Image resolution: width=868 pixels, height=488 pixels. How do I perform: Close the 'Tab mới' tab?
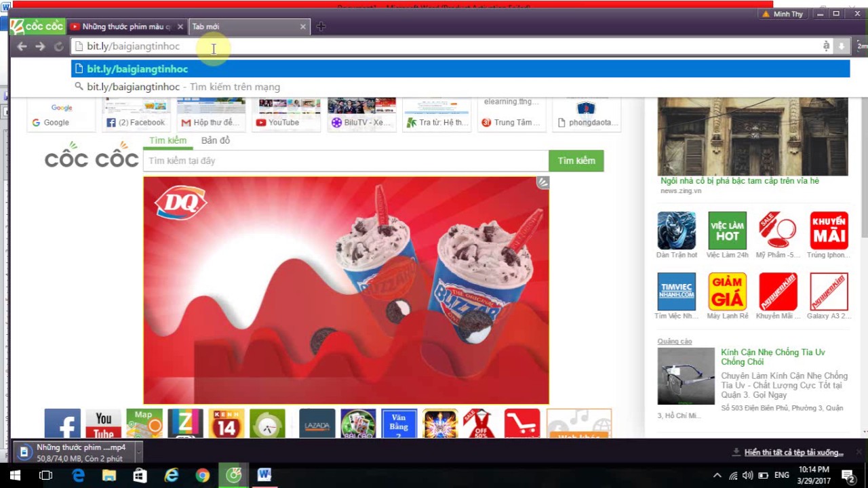click(x=302, y=26)
